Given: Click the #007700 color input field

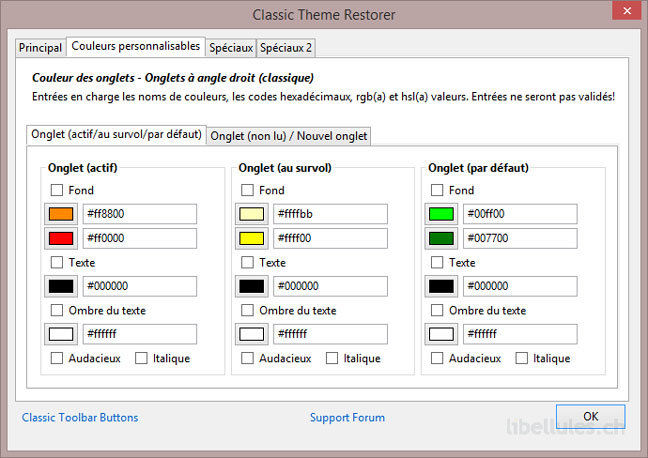Looking at the screenshot, I should pyautogui.click(x=520, y=238).
